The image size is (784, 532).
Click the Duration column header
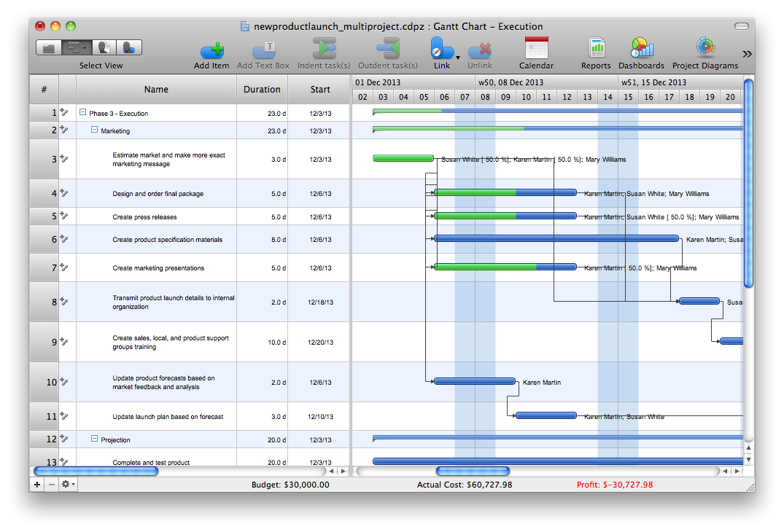point(262,90)
